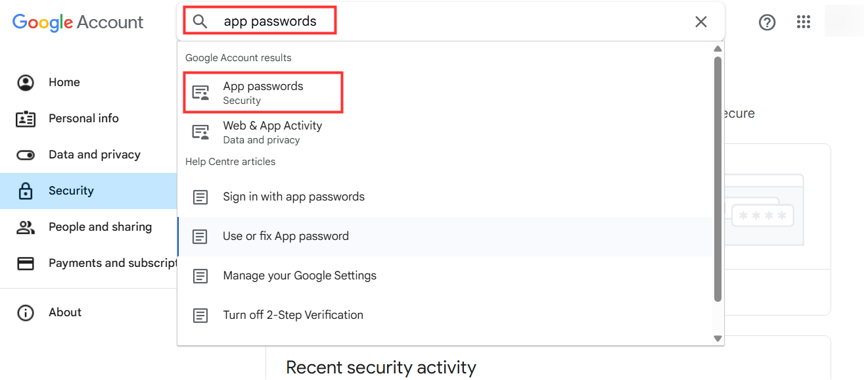Click the People and sharing icon
Viewport: 868px width, 380px height.
[x=26, y=227]
